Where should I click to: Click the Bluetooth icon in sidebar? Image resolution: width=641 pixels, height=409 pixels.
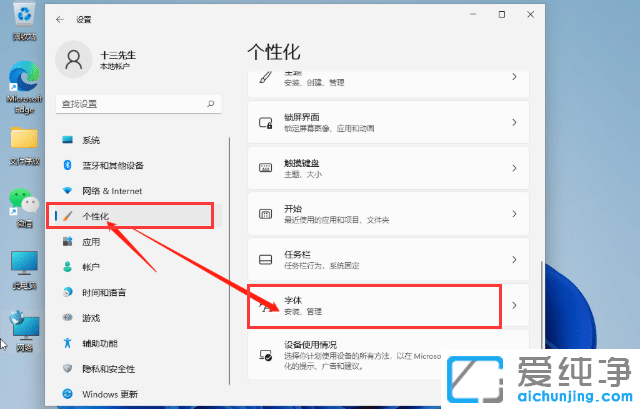coord(67,165)
